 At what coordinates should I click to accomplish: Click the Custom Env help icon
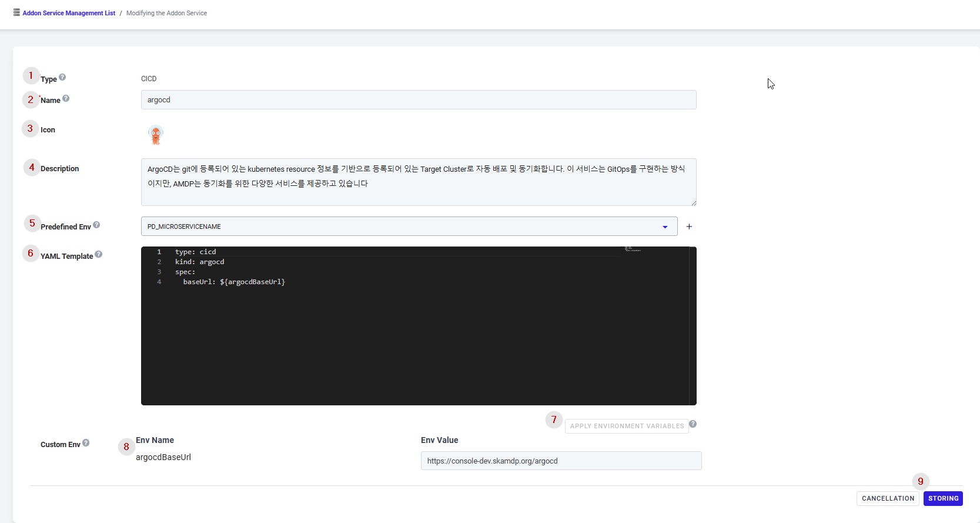[x=86, y=442]
